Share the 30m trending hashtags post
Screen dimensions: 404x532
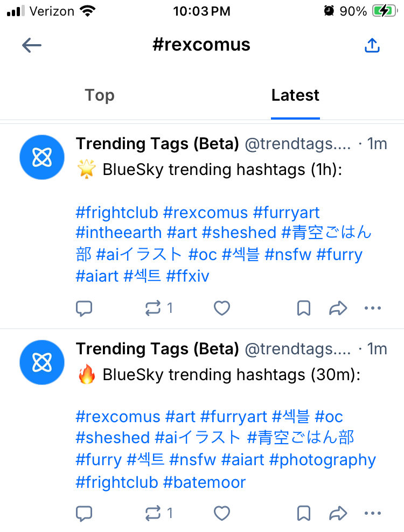[338, 514]
